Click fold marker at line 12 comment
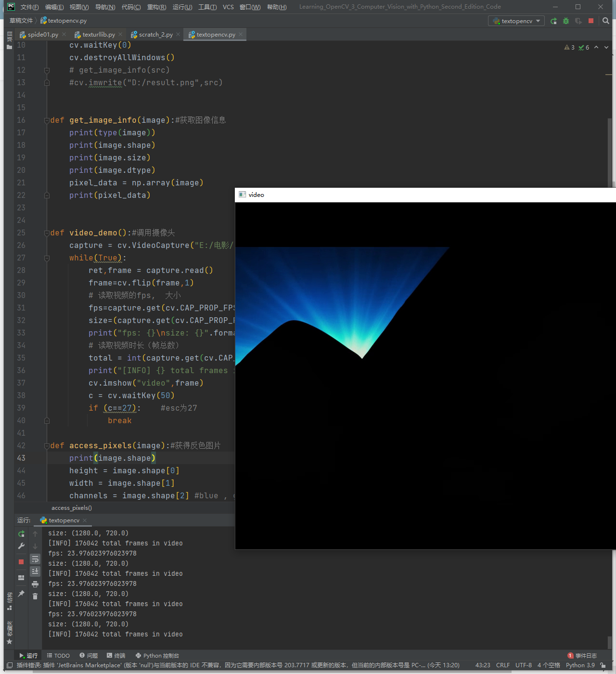The height and width of the screenshot is (674, 616). click(47, 70)
